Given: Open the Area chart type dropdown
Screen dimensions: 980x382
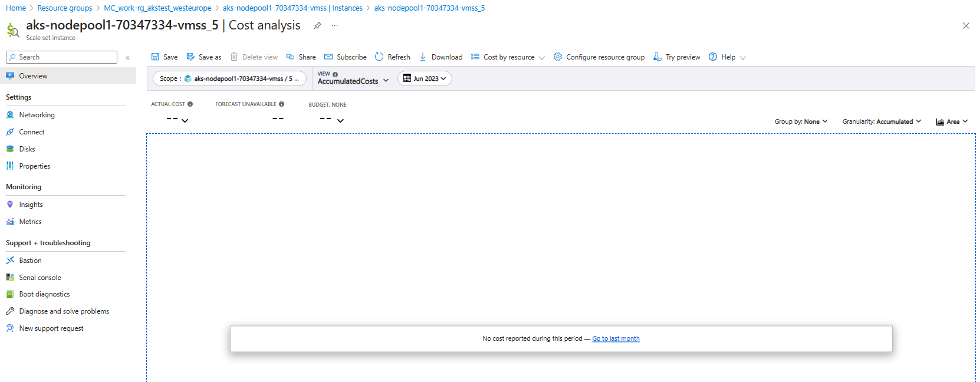Looking at the screenshot, I should [952, 121].
